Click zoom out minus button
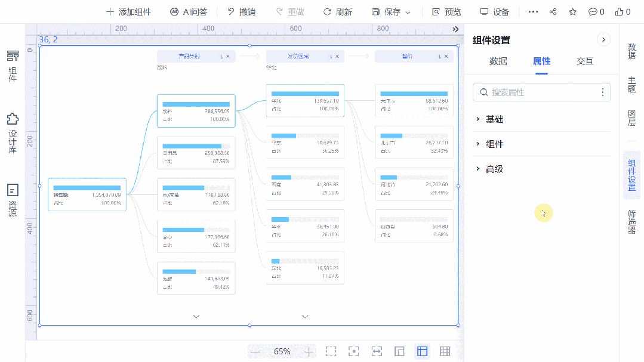This screenshot has height=362, width=644. [255, 352]
